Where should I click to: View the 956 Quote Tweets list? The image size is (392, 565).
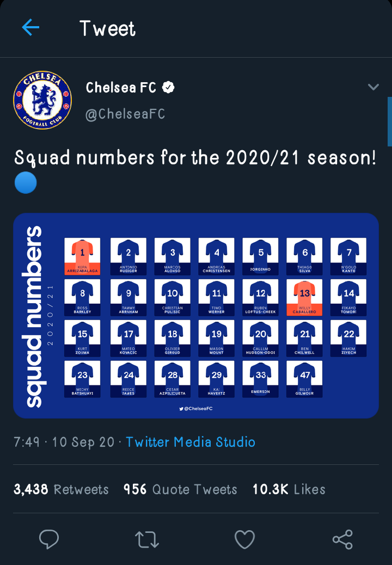180,489
